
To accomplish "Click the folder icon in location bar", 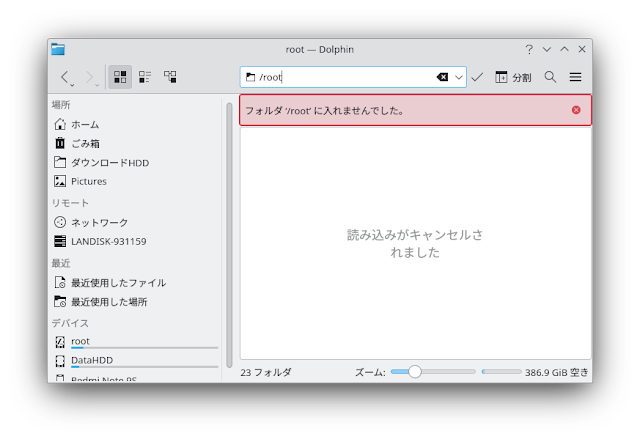I will [x=251, y=77].
